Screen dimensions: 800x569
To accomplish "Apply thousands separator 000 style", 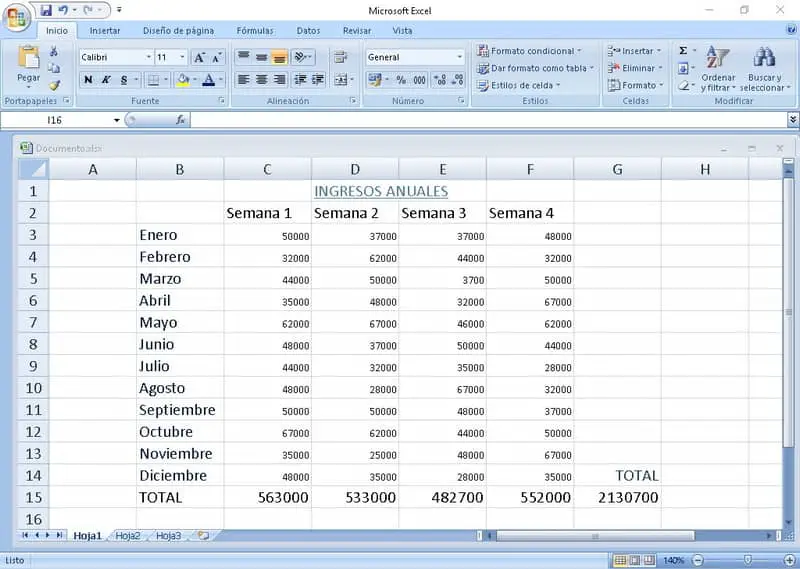I will click(419, 80).
